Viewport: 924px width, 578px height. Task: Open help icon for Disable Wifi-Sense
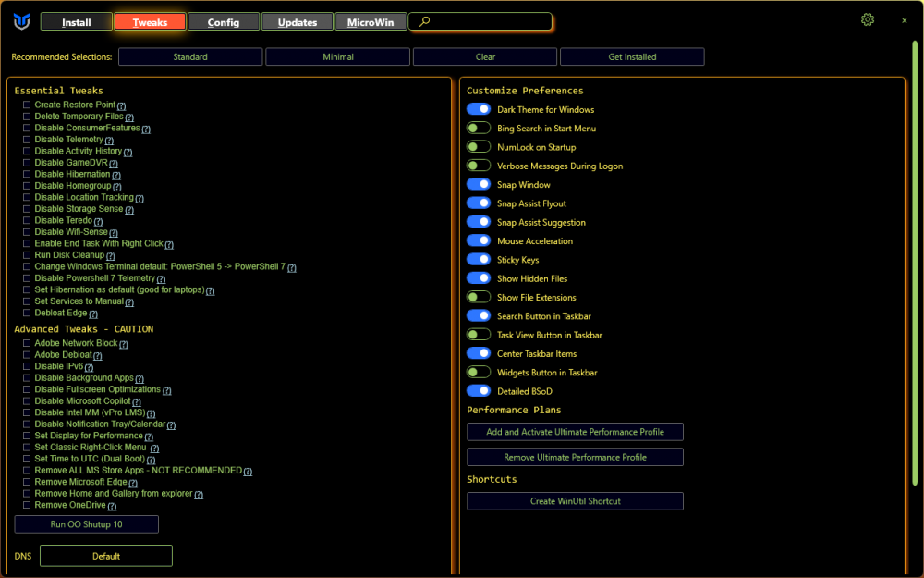pos(113,233)
